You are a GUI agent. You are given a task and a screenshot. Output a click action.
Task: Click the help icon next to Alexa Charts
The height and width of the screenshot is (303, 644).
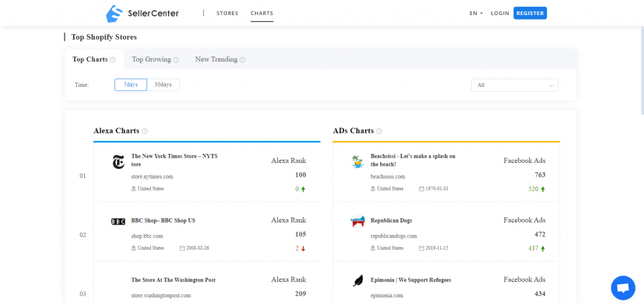click(145, 131)
